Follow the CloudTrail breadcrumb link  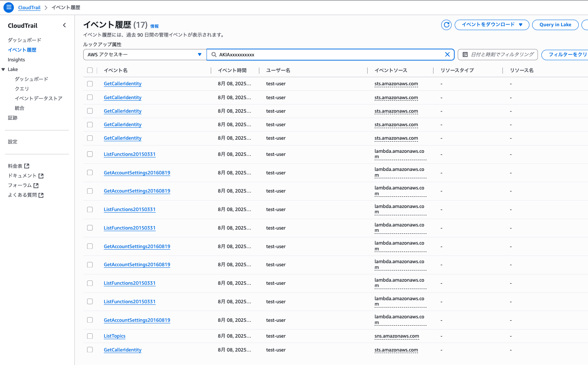(29, 7)
